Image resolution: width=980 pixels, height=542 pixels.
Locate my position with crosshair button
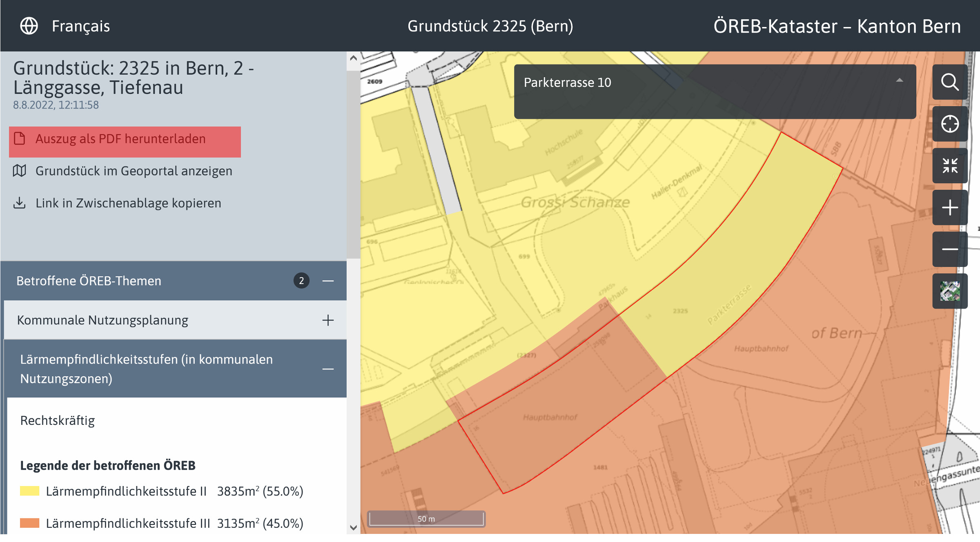pos(950,124)
